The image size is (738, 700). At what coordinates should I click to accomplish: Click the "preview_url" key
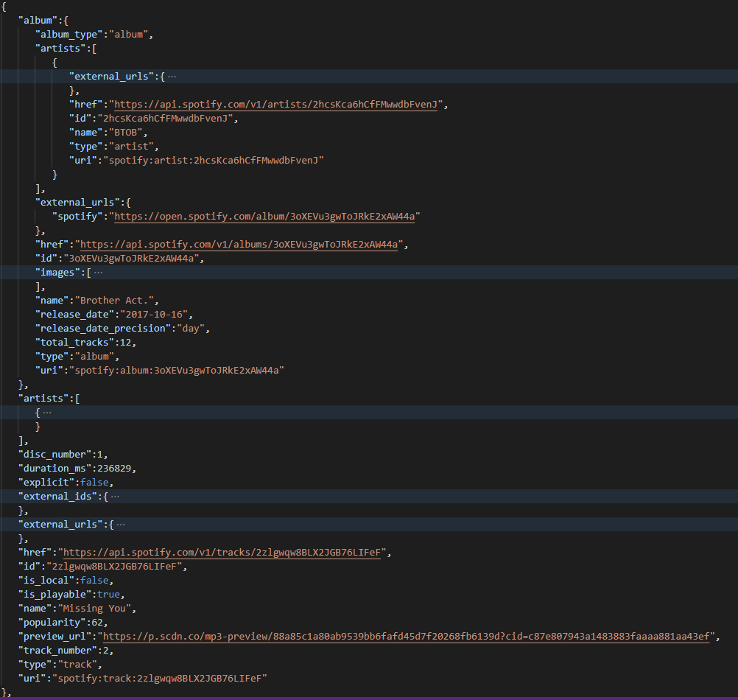pos(55,637)
